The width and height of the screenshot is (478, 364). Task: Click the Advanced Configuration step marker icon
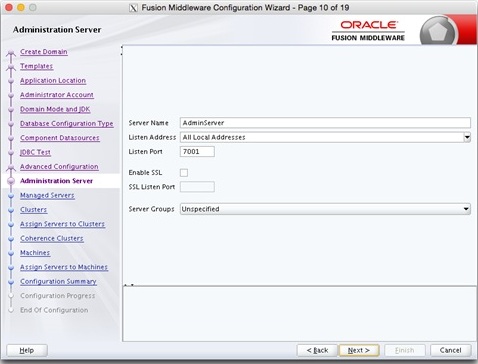tap(11, 167)
